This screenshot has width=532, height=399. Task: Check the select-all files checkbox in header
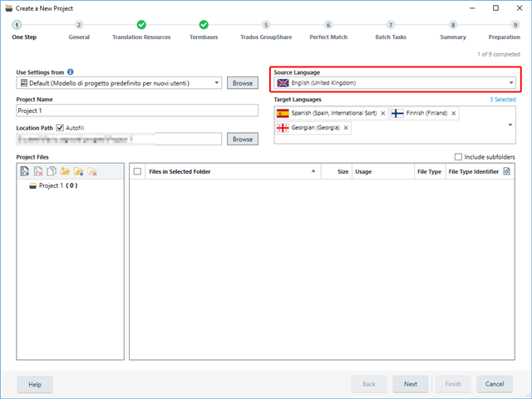(137, 171)
